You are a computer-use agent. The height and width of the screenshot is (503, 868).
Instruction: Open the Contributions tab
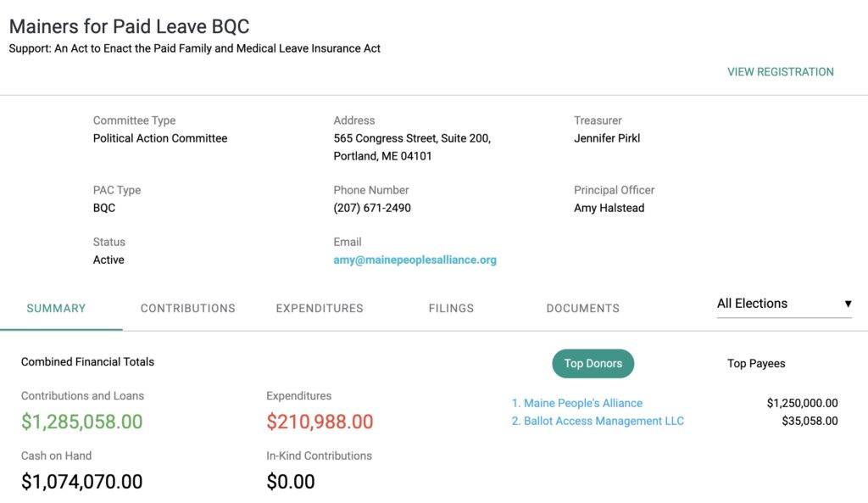187,309
